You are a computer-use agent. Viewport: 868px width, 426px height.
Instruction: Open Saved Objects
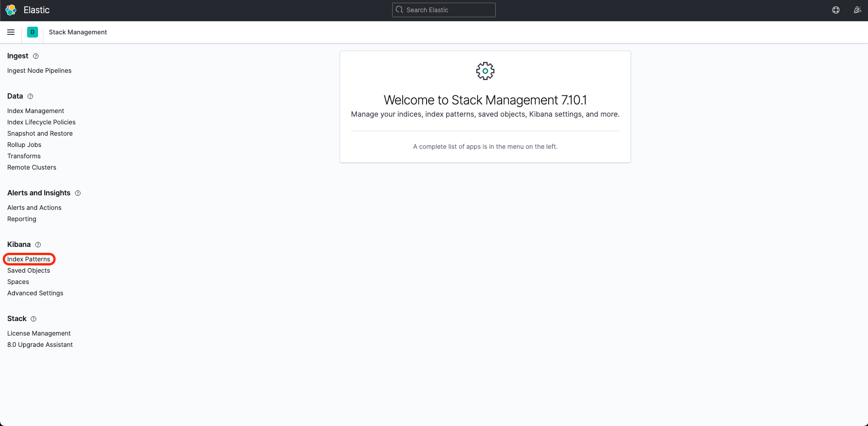pyautogui.click(x=28, y=270)
